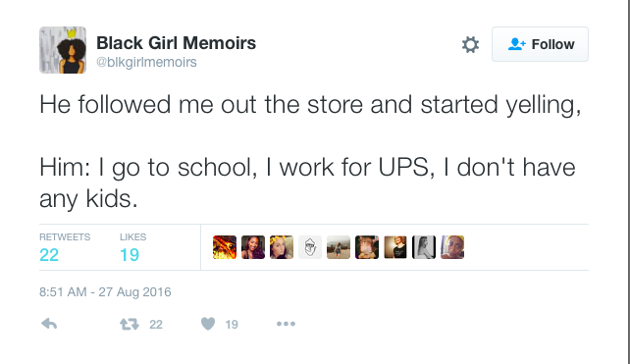Retweet using the retweet icon
The width and height of the screenshot is (630, 364).
click(130, 324)
